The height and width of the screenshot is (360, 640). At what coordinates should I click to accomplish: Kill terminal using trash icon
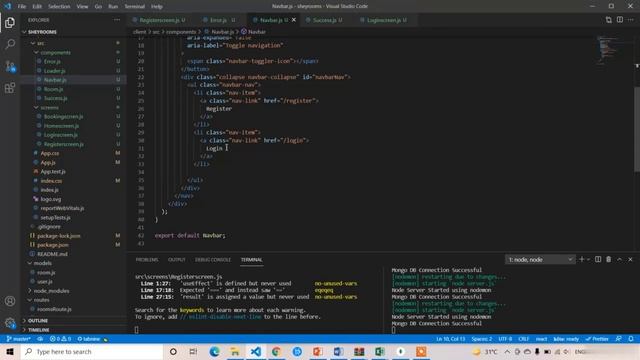(x=609, y=260)
